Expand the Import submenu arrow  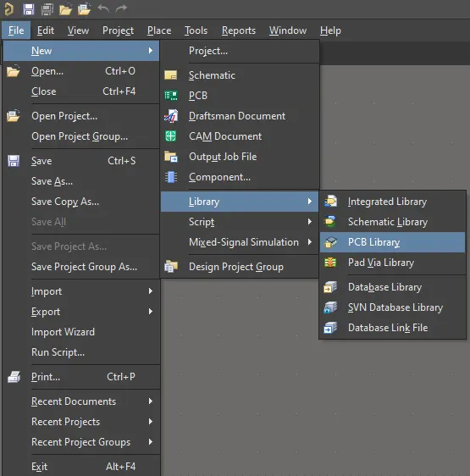tap(151, 291)
